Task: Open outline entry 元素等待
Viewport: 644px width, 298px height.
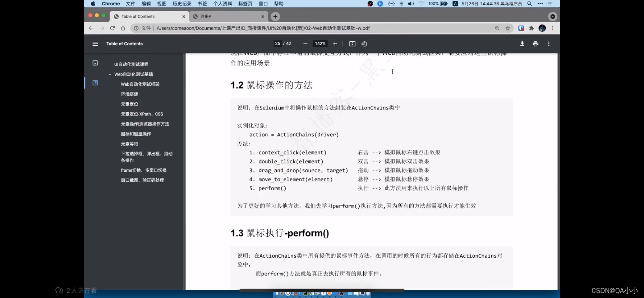Action: 129,144
